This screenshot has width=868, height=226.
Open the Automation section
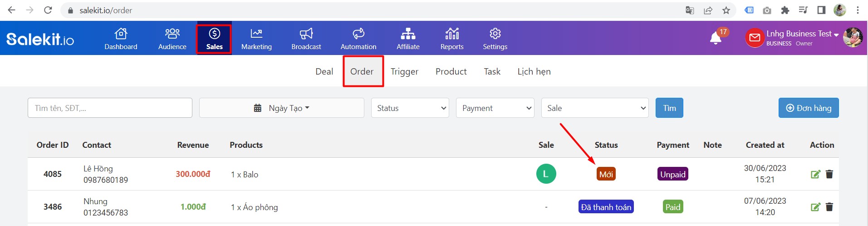358,39
